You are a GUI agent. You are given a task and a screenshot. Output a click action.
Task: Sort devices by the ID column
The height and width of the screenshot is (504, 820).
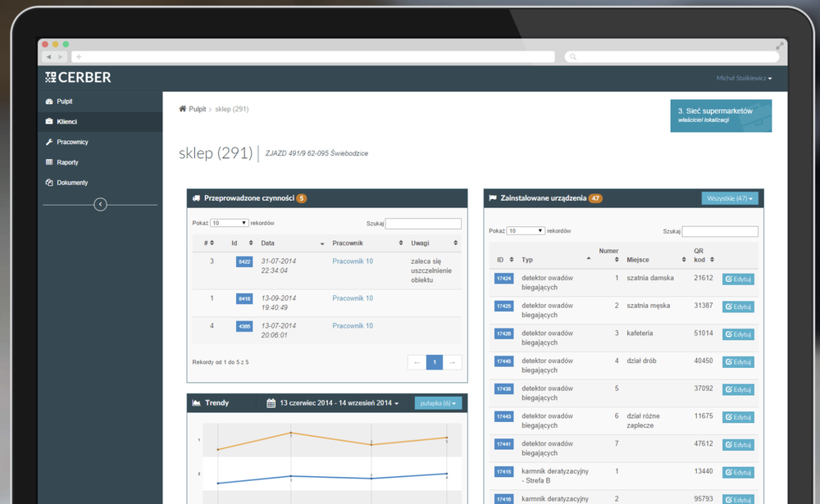[504, 260]
